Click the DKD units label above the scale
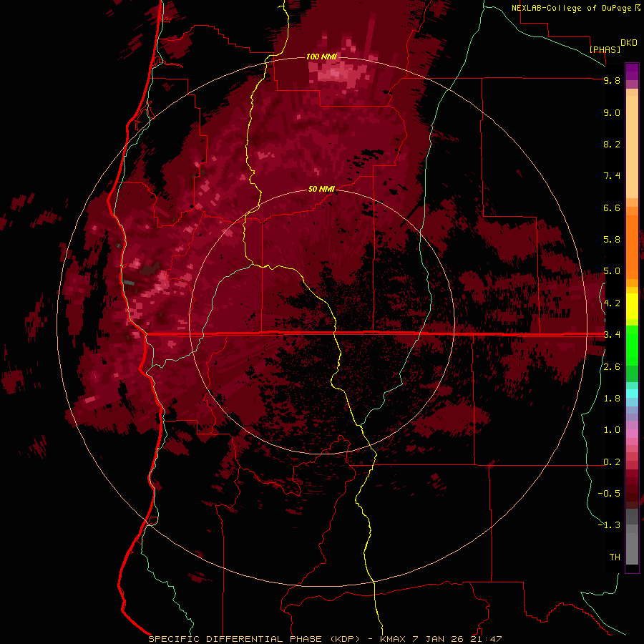The width and height of the screenshot is (644, 644). (629, 43)
